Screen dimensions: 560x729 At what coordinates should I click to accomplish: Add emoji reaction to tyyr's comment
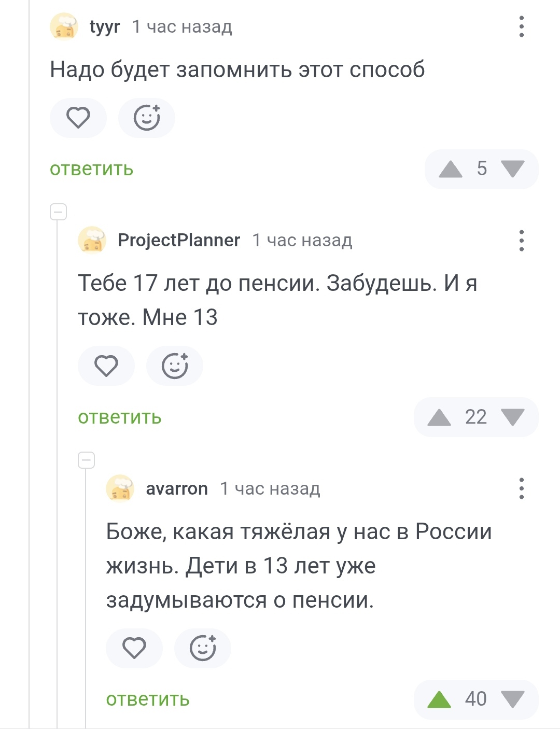click(x=147, y=118)
